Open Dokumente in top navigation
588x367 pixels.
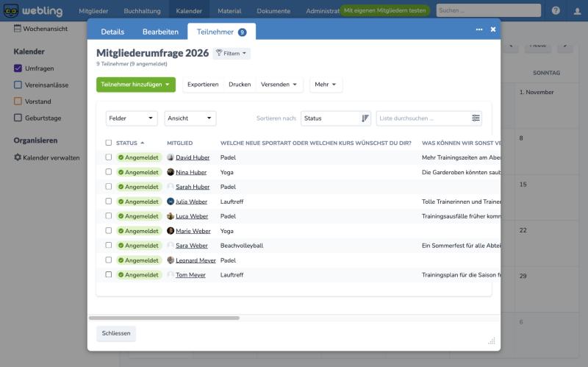[x=273, y=11]
